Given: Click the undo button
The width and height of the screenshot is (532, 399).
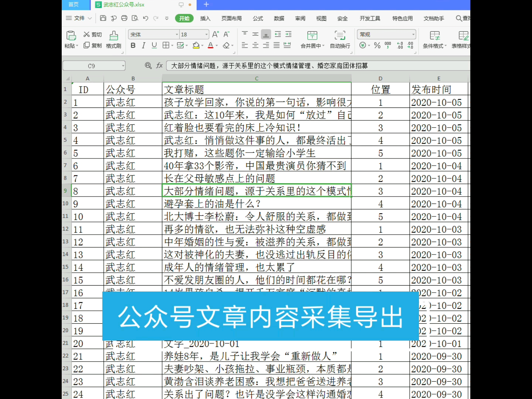Looking at the screenshot, I should [x=145, y=18].
